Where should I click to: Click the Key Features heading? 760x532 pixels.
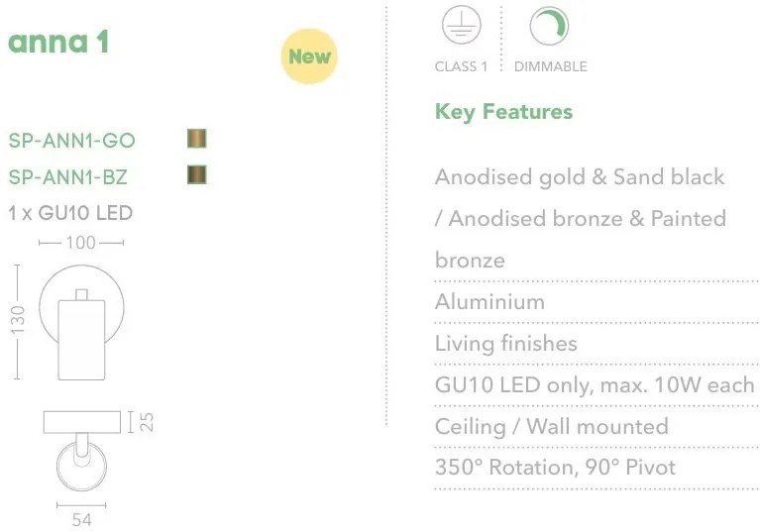(503, 111)
